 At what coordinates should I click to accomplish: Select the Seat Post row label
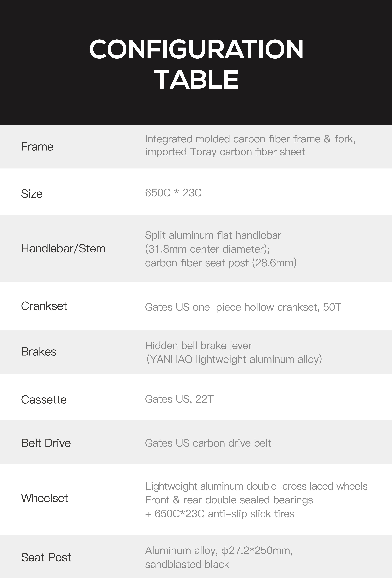pyautogui.click(x=46, y=557)
